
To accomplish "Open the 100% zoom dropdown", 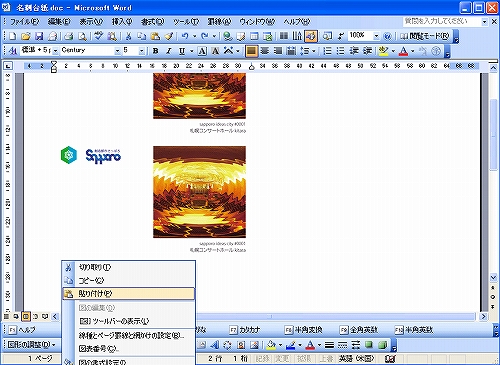I will coord(376,36).
